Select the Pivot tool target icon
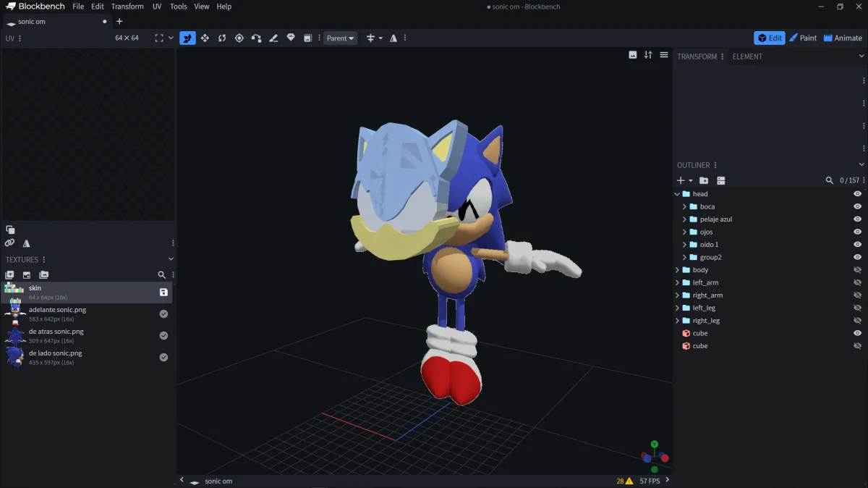 pos(239,38)
